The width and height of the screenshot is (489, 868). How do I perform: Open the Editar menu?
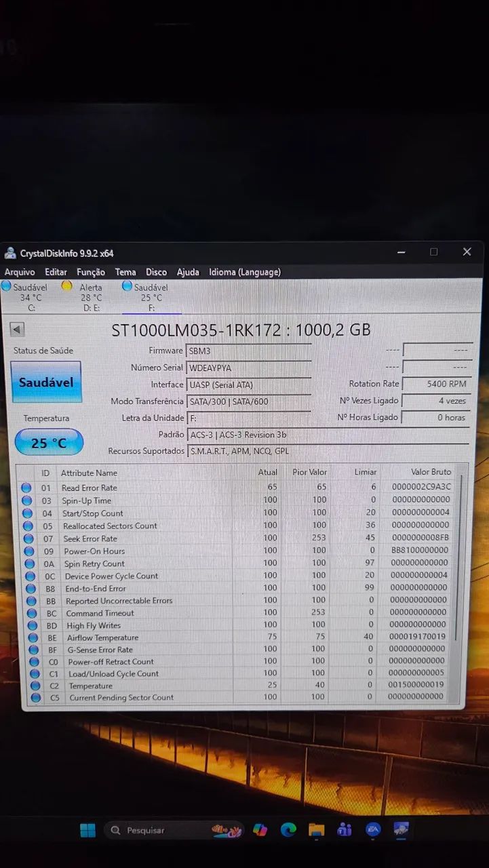pyautogui.click(x=56, y=272)
